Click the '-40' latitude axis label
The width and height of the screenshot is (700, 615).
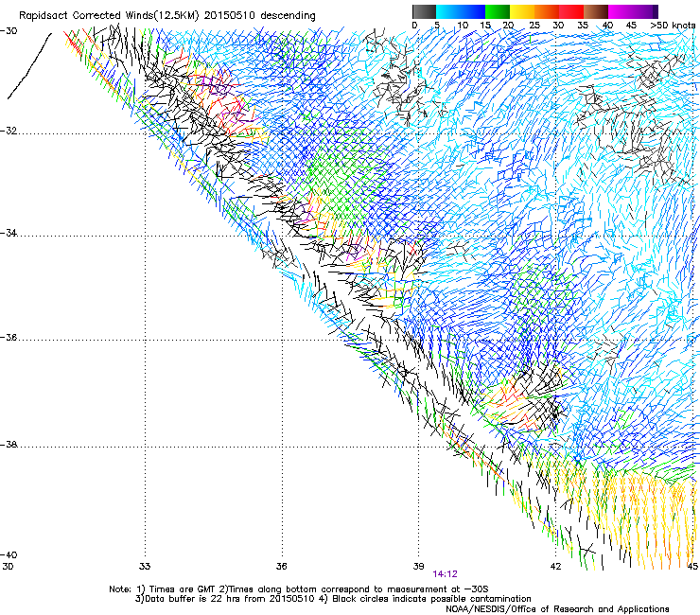pos(9,554)
